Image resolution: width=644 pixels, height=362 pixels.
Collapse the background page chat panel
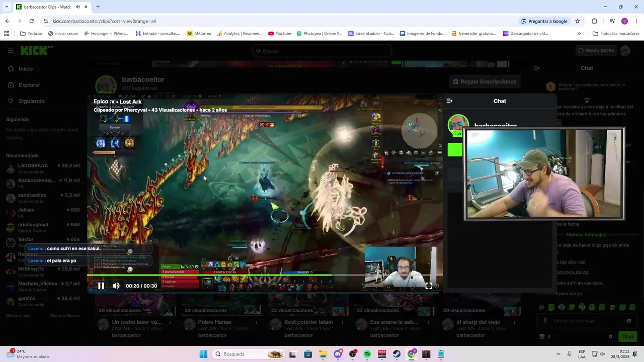coord(536,68)
